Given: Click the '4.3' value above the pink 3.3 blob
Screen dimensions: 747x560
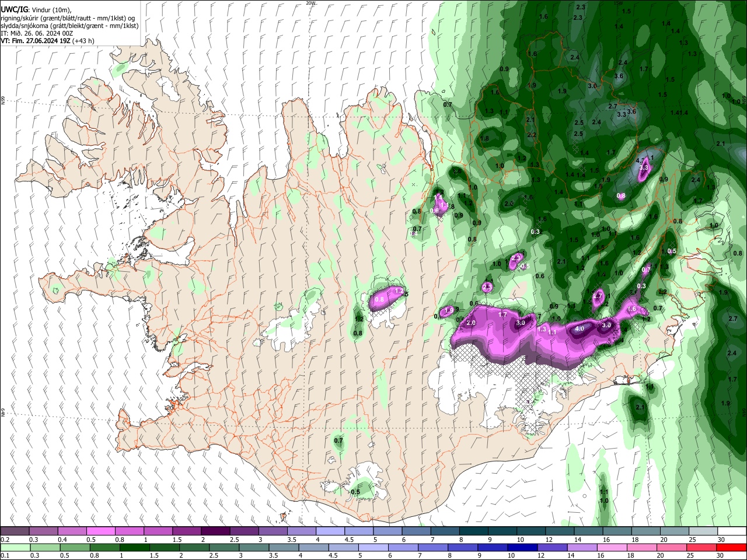Looking at the screenshot, I should (640, 160).
